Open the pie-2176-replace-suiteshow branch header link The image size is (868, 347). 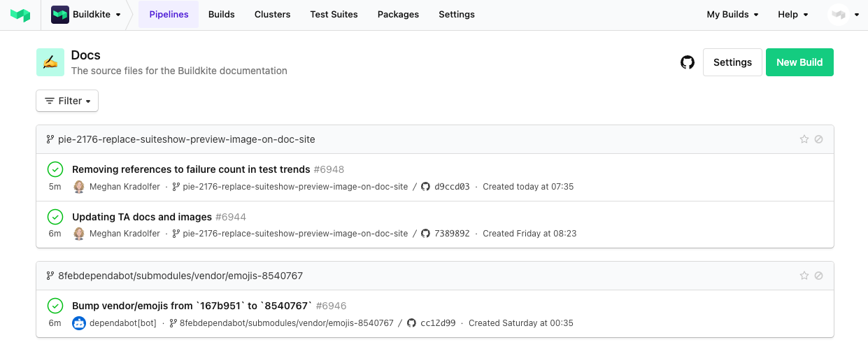(x=181, y=139)
